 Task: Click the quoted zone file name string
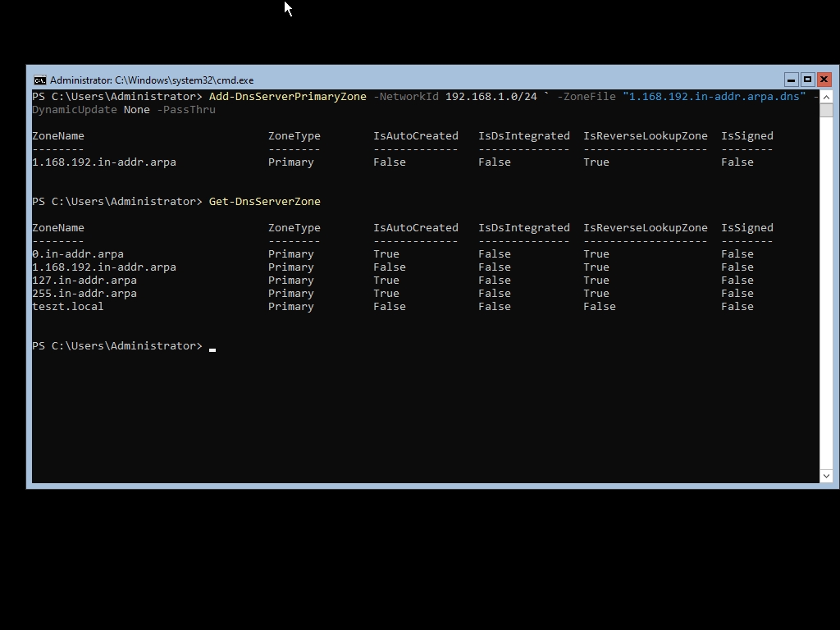714,97
